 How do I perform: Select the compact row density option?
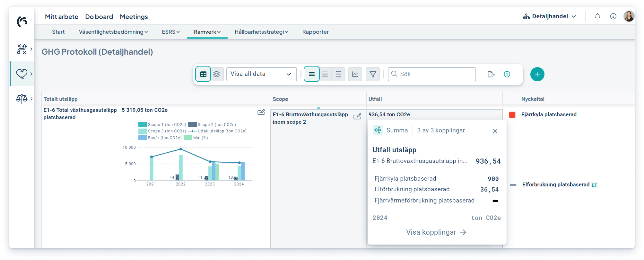coord(311,74)
